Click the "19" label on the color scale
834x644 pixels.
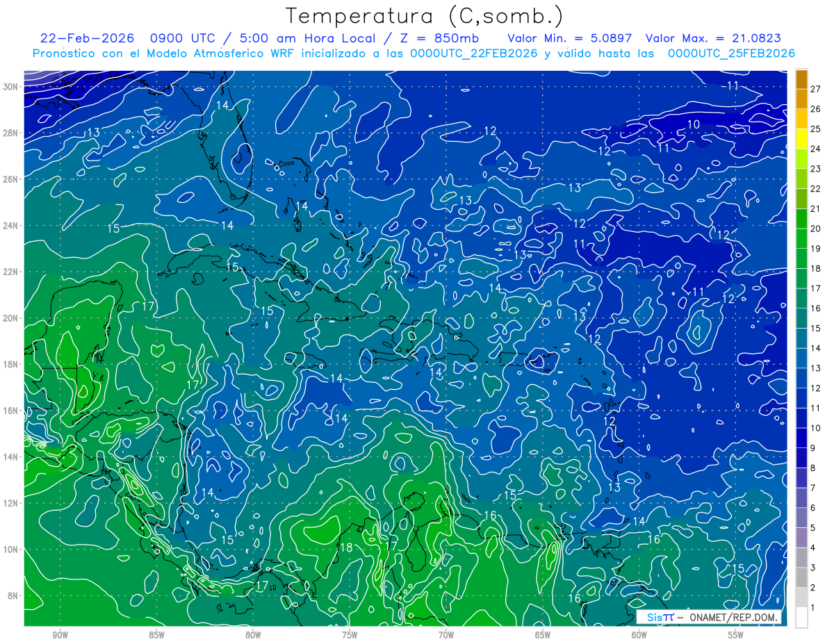[x=816, y=249]
